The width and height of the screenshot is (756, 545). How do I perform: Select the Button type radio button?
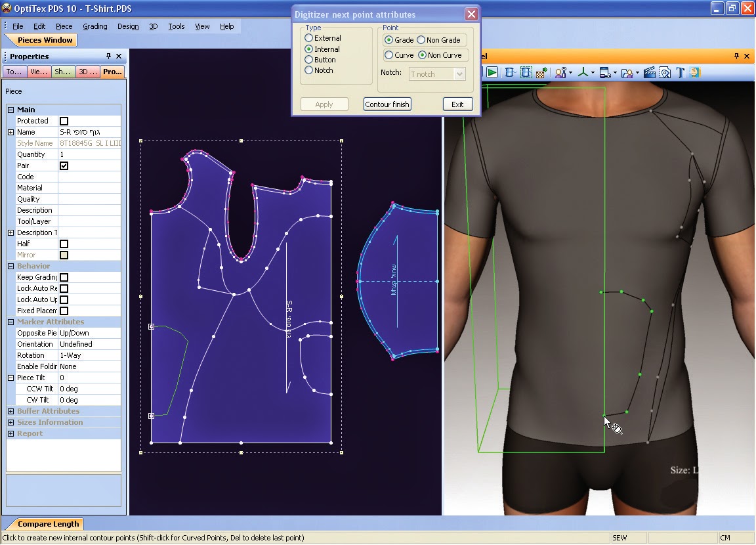[x=308, y=59]
